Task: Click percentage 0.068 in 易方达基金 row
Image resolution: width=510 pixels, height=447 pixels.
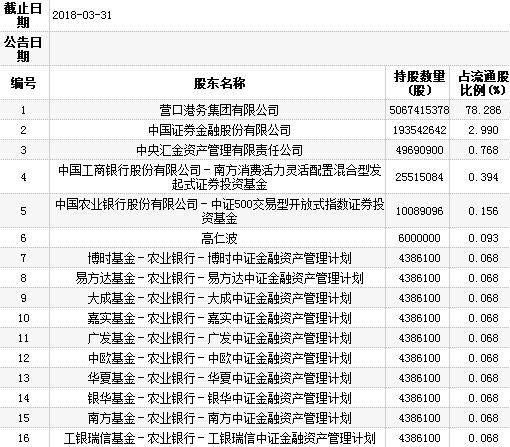Action: (x=483, y=278)
